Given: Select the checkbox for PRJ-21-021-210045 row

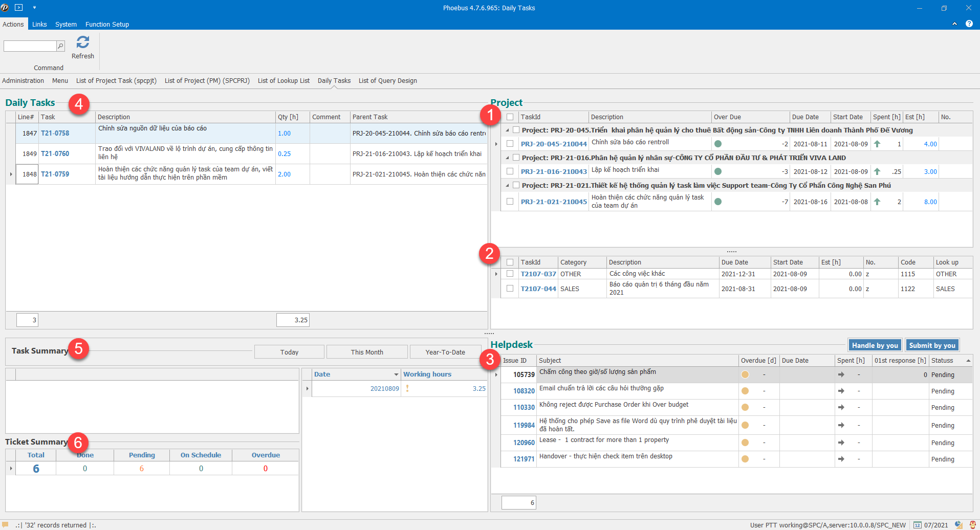Looking at the screenshot, I should point(510,202).
